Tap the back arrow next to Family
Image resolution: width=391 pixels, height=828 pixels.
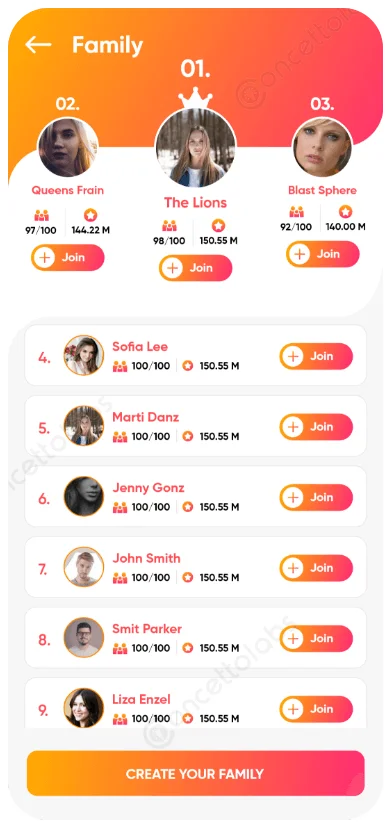[38, 45]
